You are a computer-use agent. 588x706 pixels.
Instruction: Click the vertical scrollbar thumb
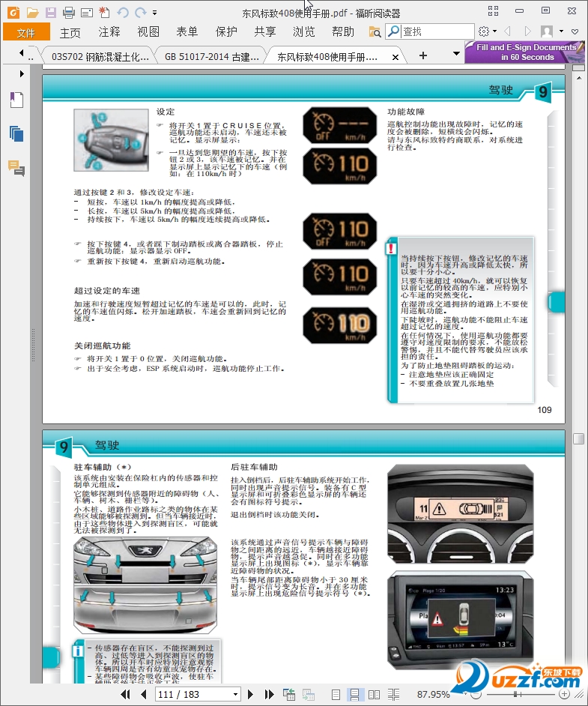[x=578, y=438]
